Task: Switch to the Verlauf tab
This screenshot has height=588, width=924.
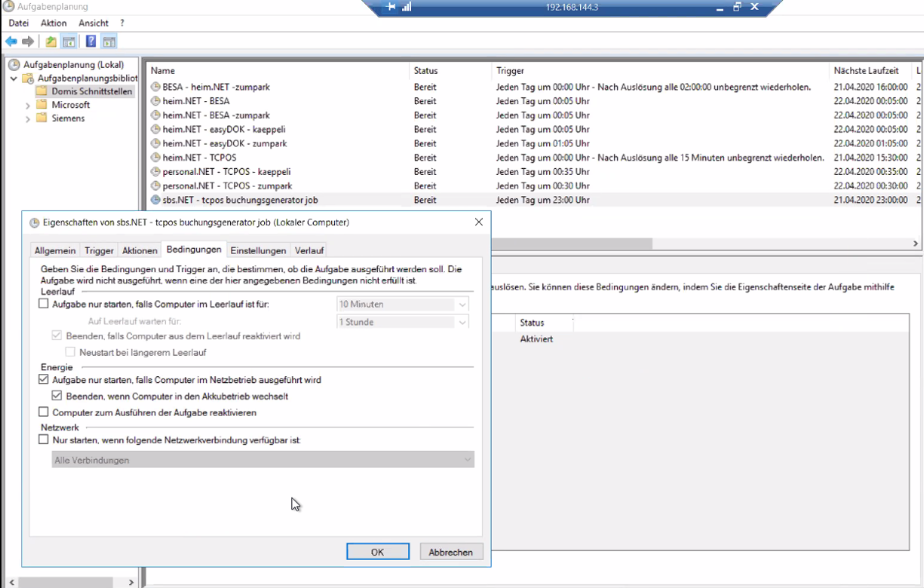Action: [309, 251]
